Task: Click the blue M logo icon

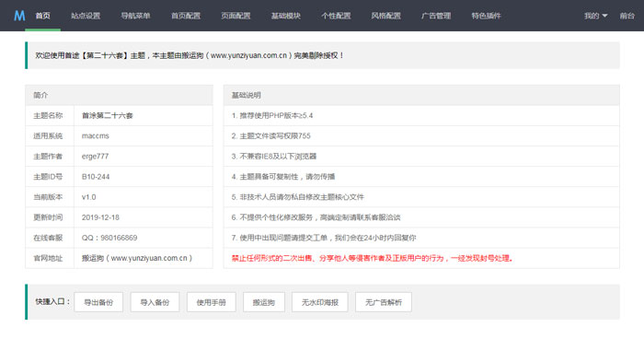Action: pyautogui.click(x=19, y=16)
